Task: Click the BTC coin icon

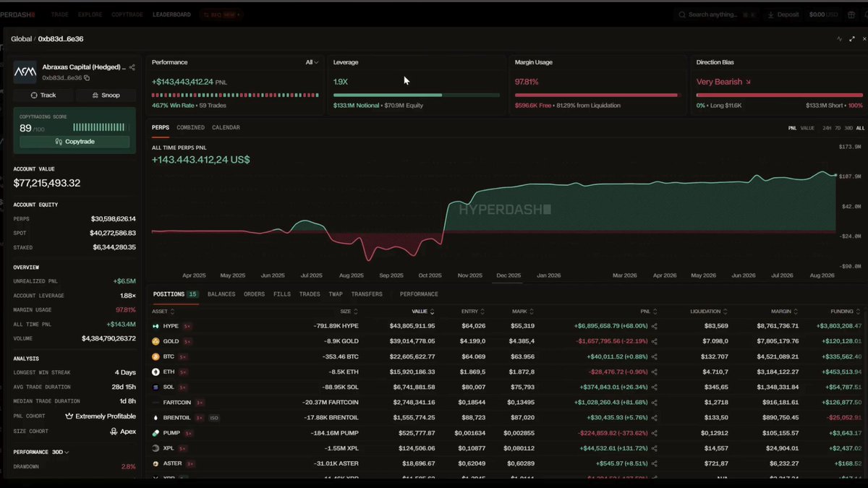Action: (x=156, y=356)
